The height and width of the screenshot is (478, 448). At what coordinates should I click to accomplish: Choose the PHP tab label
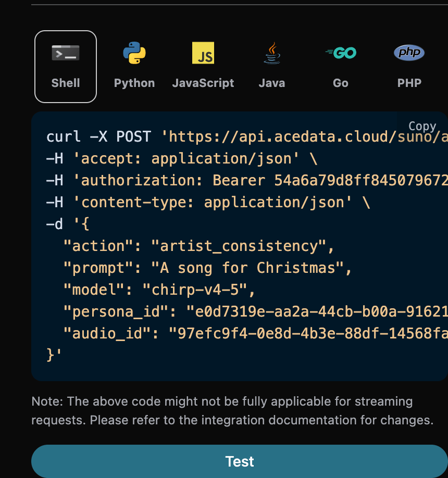[409, 83]
